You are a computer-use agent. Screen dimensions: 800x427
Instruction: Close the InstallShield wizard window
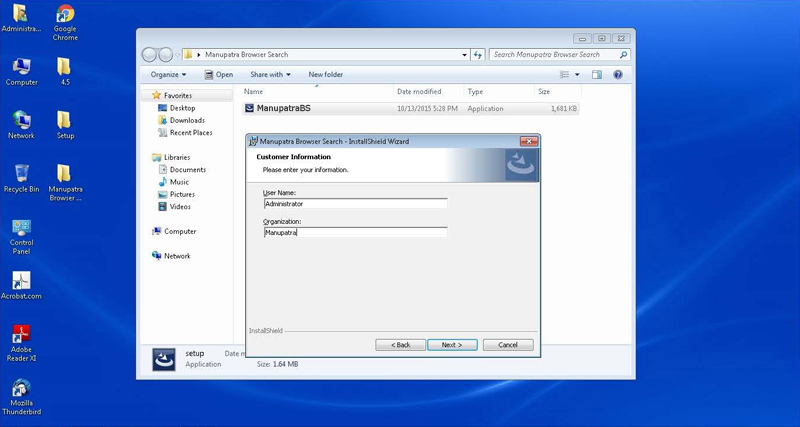529,141
